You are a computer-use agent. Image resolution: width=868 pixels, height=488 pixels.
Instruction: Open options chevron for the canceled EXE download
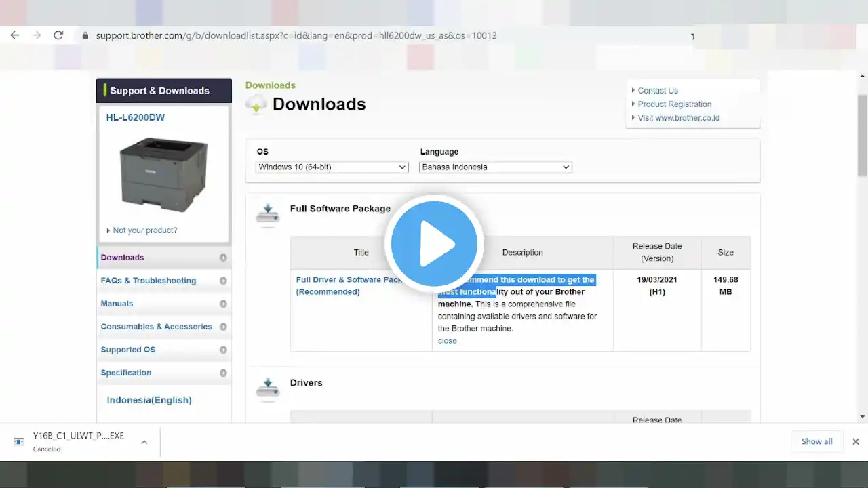[x=144, y=442]
